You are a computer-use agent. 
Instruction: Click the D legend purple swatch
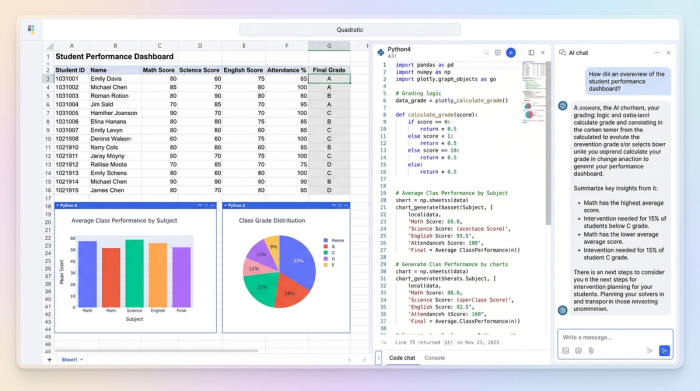(326, 259)
